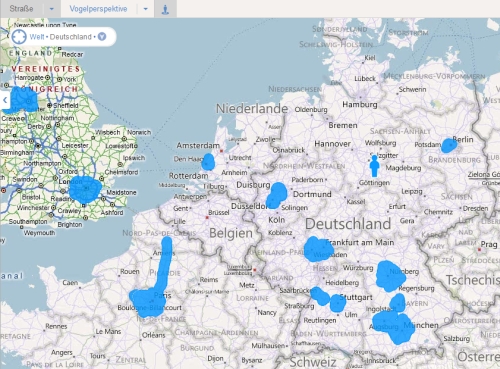Click the blue coverage blob over Nürnberg
This screenshot has width=500, height=369.
pos(390,276)
